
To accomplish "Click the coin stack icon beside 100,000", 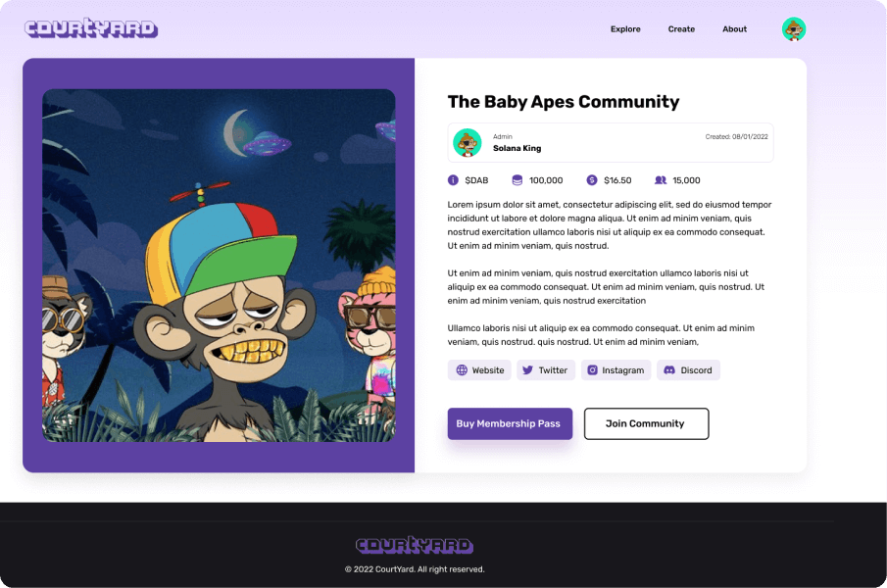I will pos(517,179).
